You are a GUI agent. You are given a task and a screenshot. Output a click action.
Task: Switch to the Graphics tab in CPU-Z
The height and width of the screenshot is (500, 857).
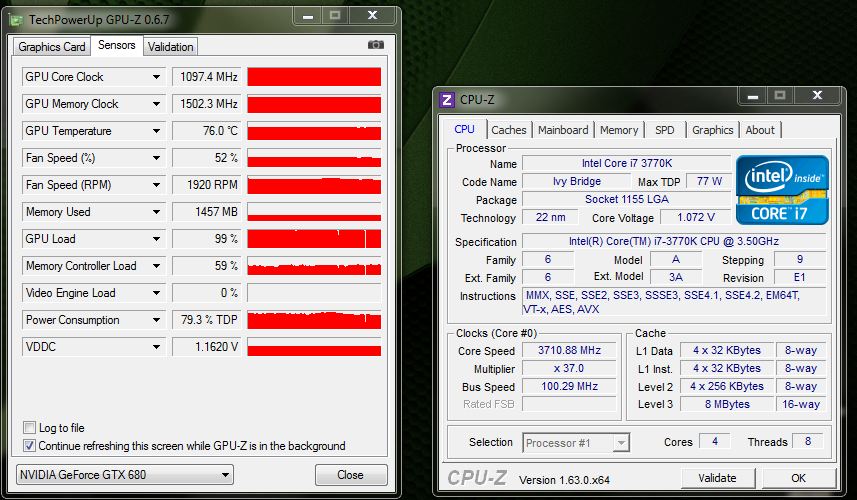click(712, 130)
